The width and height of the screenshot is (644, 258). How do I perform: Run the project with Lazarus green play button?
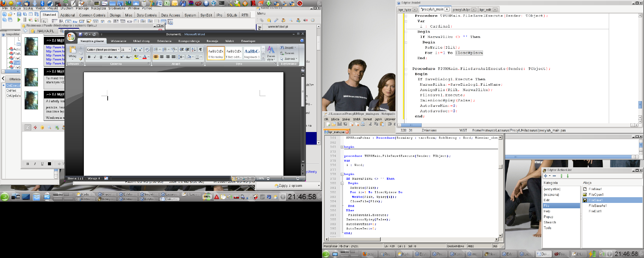pyautogui.click(x=19, y=20)
